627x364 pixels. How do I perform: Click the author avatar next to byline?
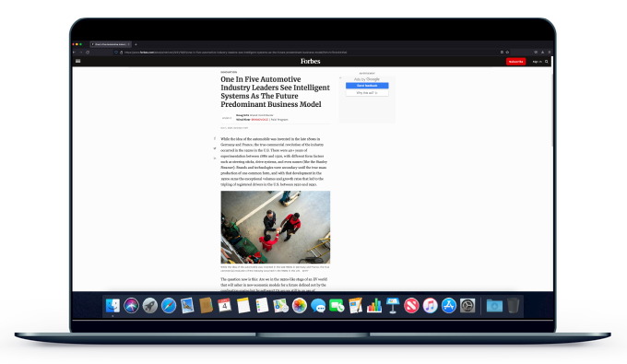(227, 118)
